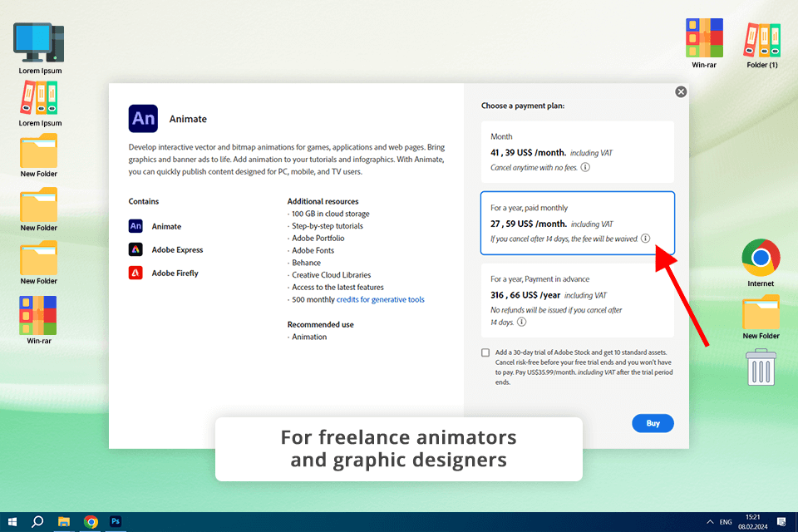Click the 316, 66 US$ /year price
Screen dimensions: 798x532
pyautogui.click(x=525, y=295)
